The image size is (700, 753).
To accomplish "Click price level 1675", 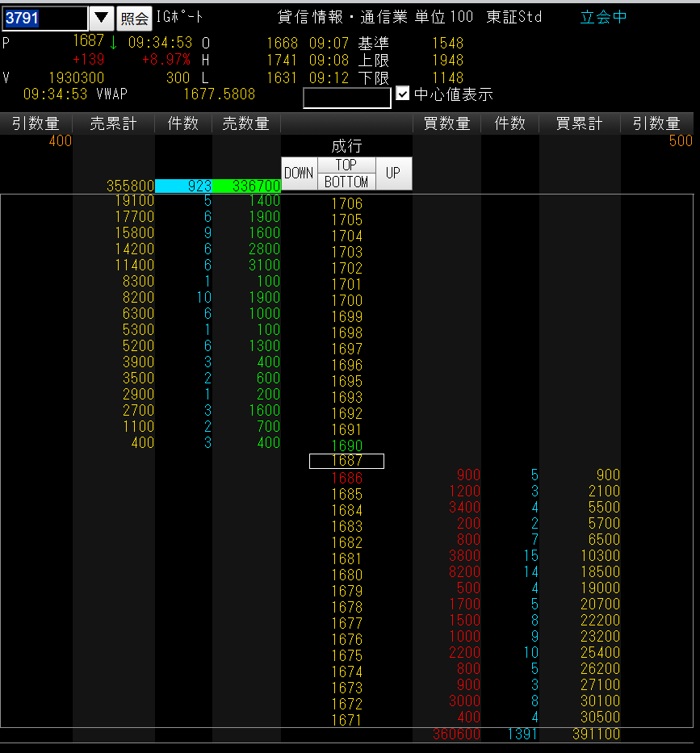I will click(346, 655).
